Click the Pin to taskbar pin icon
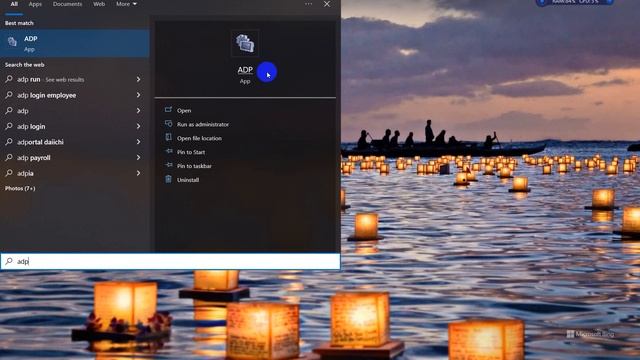Image resolution: width=640 pixels, height=360 pixels. coord(169,165)
